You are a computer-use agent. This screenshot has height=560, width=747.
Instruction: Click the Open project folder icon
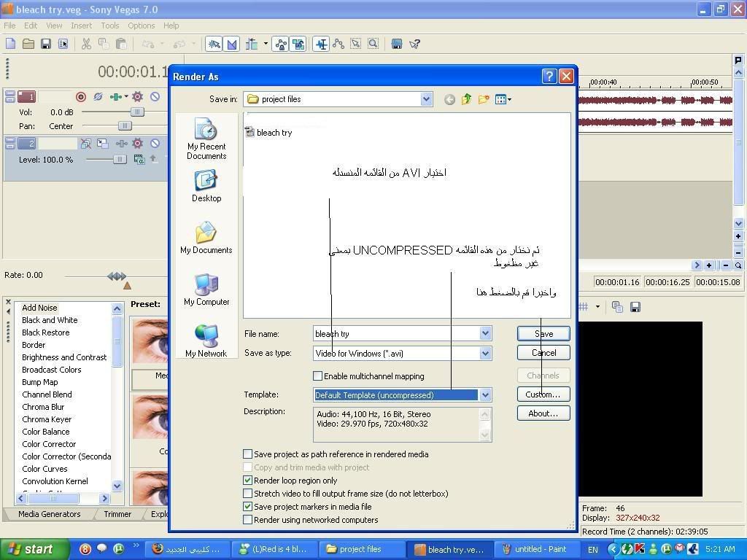tap(28, 44)
